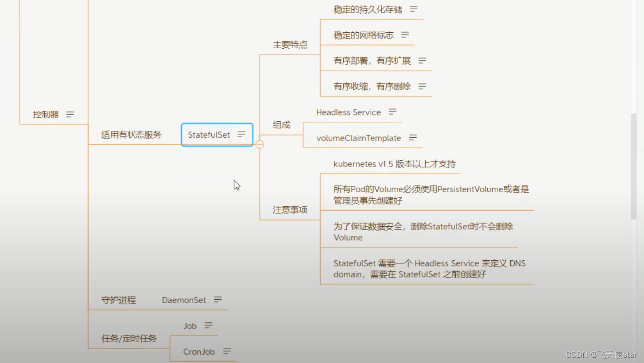Select the 有序收缩，有序删除 node
The width and height of the screenshot is (644, 363).
coord(372,86)
